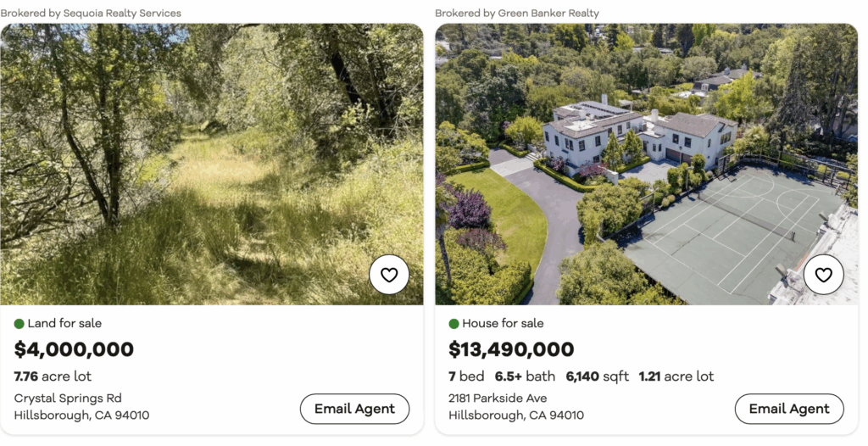
Task: Open the 2181 Parkside Ave address link
Action: click(498, 399)
